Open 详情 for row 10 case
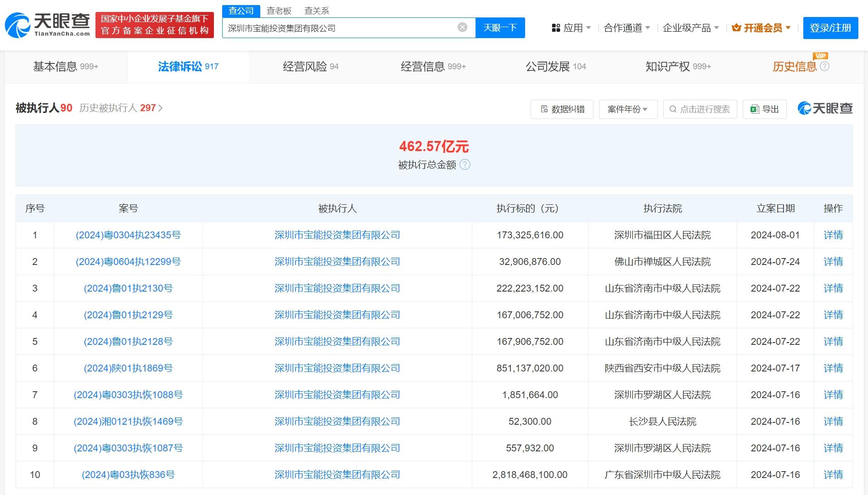 point(833,475)
